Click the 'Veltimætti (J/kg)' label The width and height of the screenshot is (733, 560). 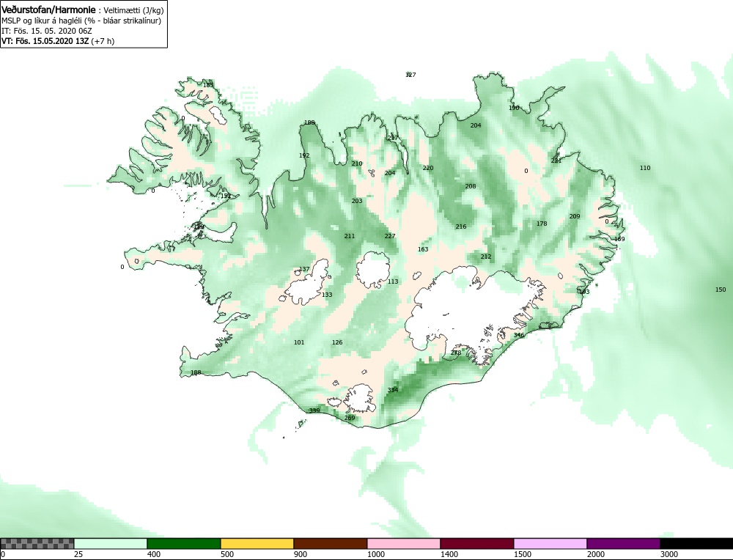coord(133,10)
